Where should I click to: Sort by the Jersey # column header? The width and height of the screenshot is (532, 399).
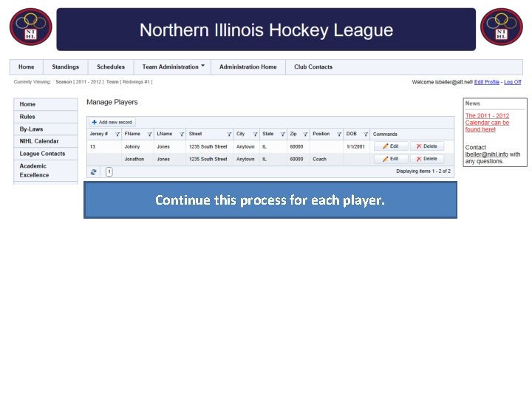coord(99,134)
